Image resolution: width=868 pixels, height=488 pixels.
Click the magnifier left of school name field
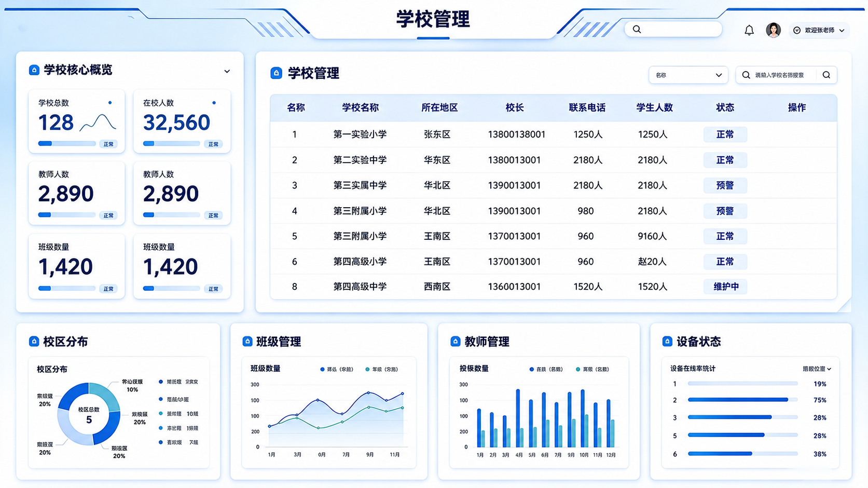pos(746,75)
